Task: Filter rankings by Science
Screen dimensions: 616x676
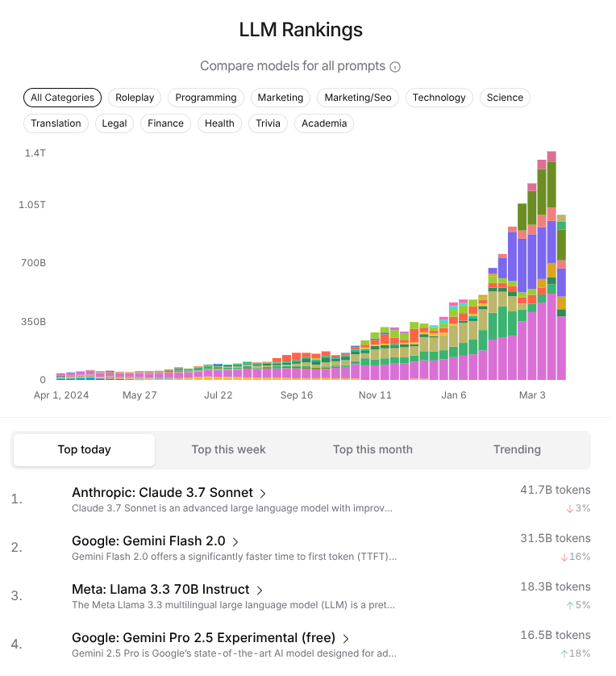Action: 505,98
